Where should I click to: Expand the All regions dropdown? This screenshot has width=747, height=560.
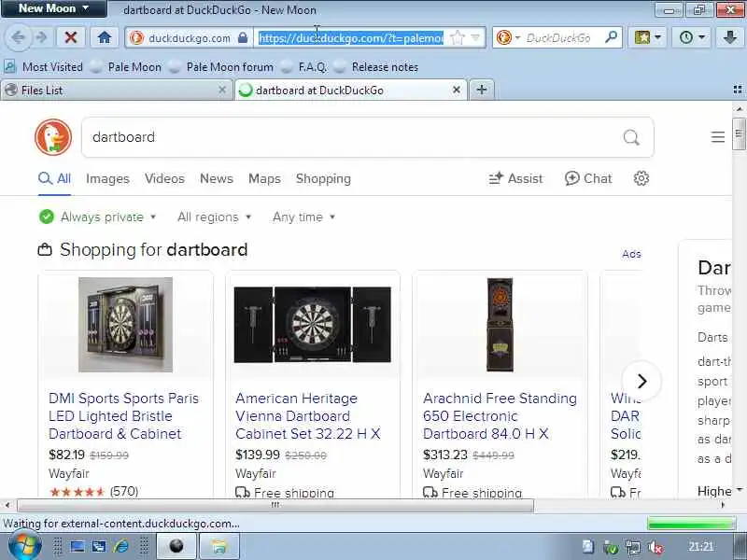[x=214, y=217]
